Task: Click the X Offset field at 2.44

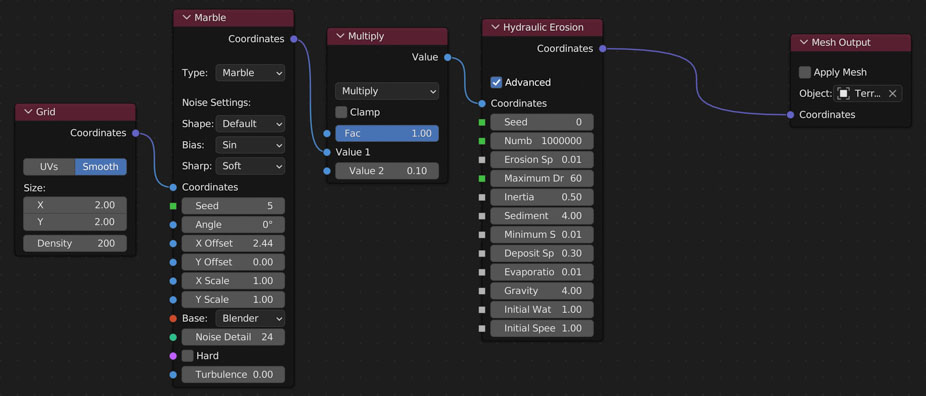Action: pyautogui.click(x=233, y=243)
